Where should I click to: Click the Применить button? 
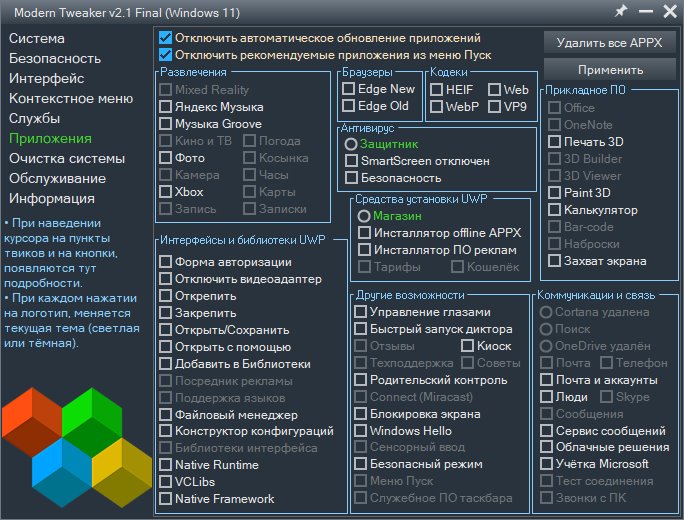[x=610, y=70]
